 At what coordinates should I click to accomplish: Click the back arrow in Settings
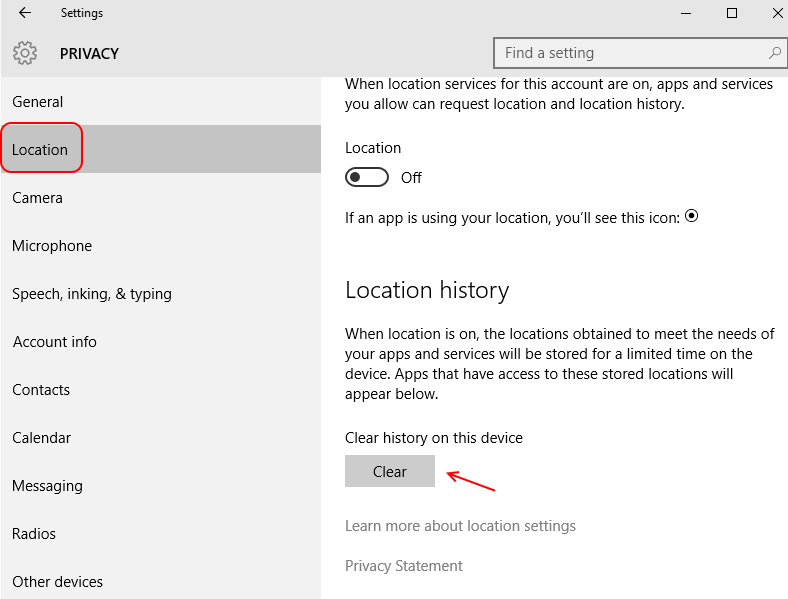[x=25, y=13]
